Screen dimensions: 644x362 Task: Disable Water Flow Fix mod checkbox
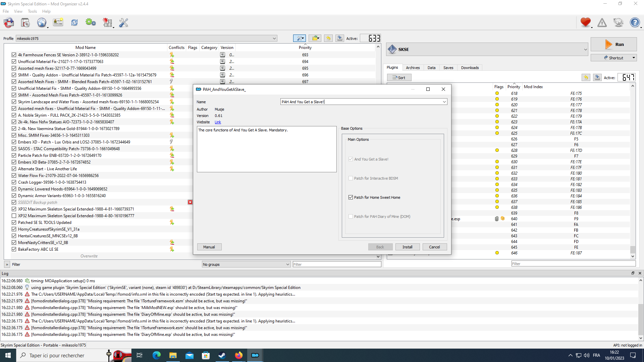click(14, 175)
